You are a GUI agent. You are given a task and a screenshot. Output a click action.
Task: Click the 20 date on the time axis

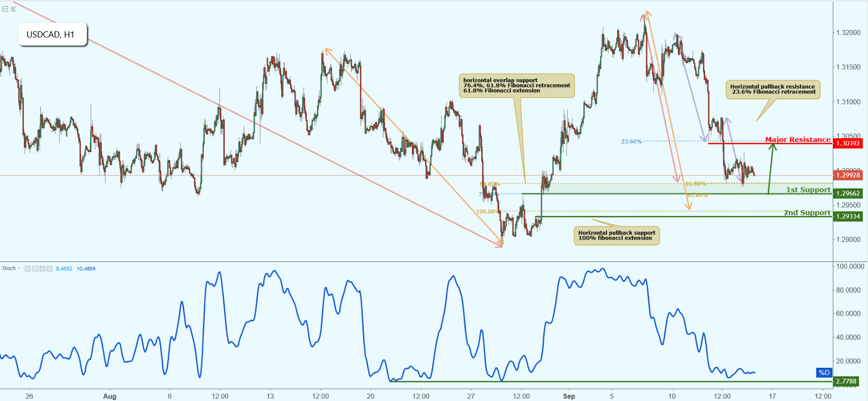(x=371, y=396)
